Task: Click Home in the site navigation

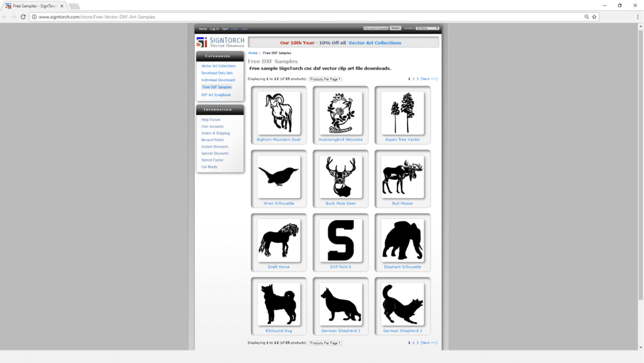Action: click(x=203, y=28)
